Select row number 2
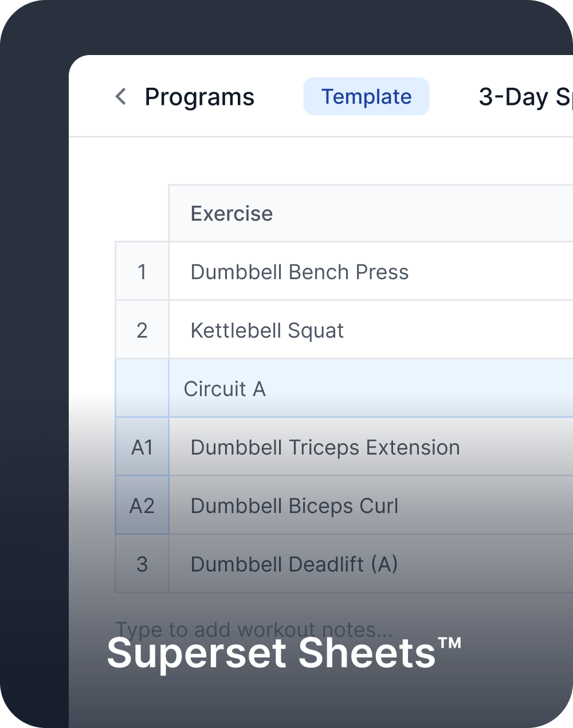The width and height of the screenshot is (573, 728). (x=142, y=330)
